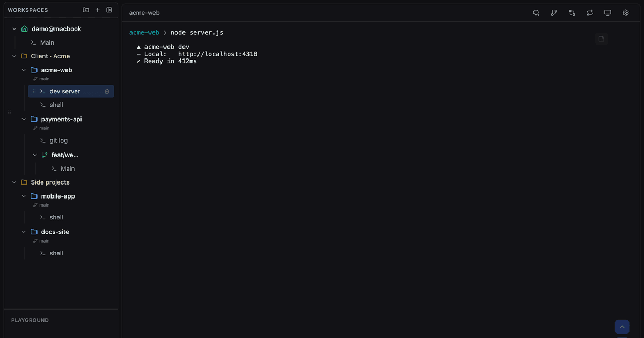Viewport: 644px width, 338px height.
Task: Click the sync arrows icon in top bar
Action: click(x=590, y=13)
